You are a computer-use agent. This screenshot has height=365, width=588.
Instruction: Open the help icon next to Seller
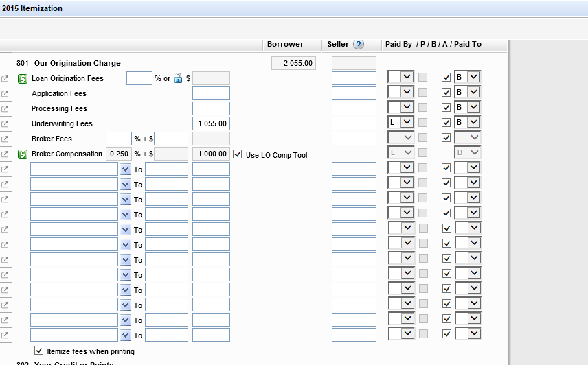[358, 45]
